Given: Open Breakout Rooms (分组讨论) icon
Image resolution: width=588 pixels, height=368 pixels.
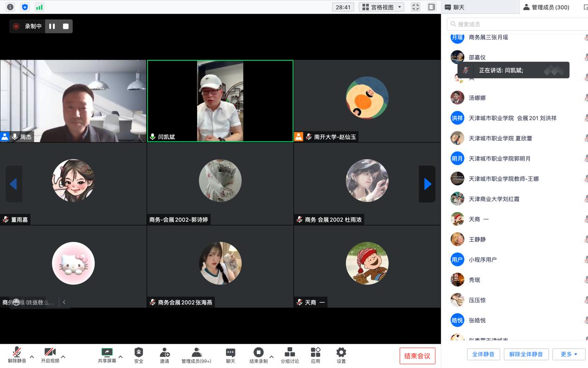Looking at the screenshot, I should pos(289,355).
